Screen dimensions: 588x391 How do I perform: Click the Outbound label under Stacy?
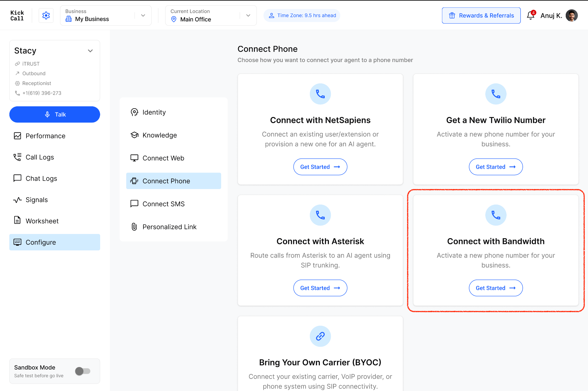point(34,74)
